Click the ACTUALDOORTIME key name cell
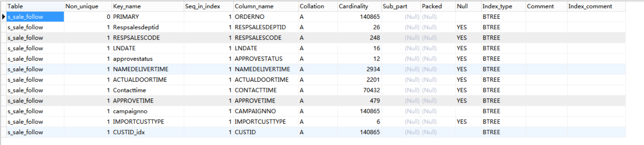Viewport: 644px width, 145px height. [147, 80]
